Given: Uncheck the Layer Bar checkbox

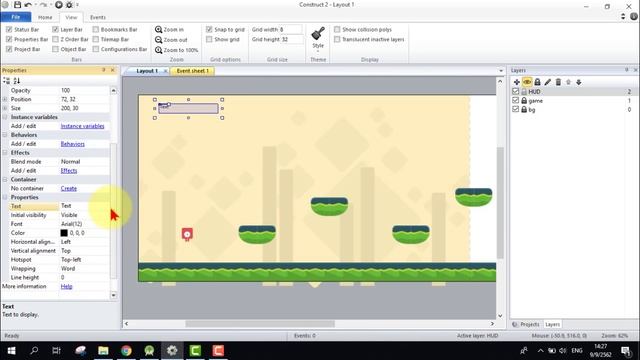Looking at the screenshot, I should (55, 29).
